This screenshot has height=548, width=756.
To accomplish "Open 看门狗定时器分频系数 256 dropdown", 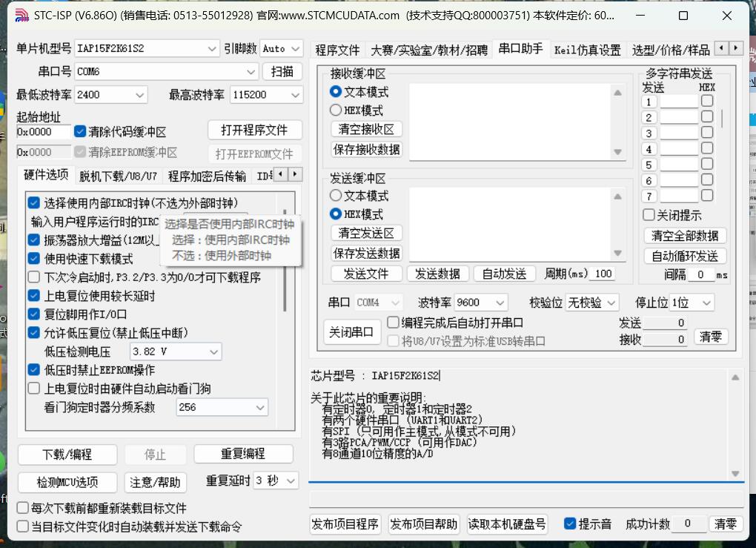I will (x=222, y=407).
